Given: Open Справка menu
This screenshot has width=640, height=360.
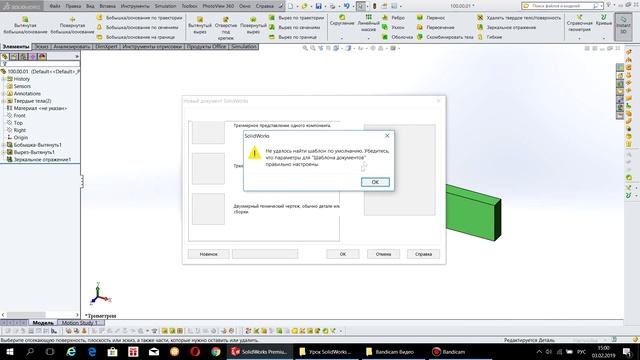Looking at the screenshot, I should click(264, 6).
